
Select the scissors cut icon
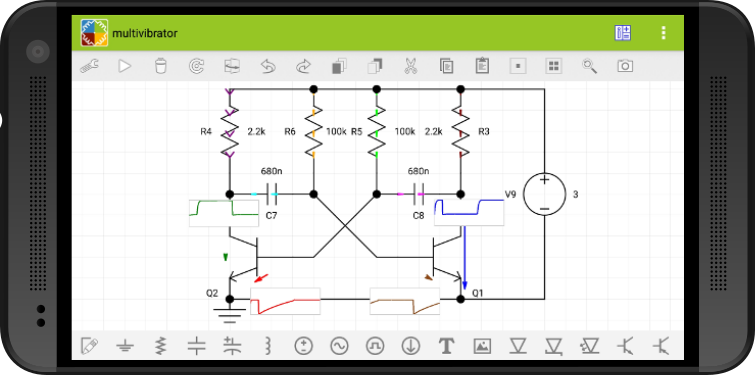[410, 66]
